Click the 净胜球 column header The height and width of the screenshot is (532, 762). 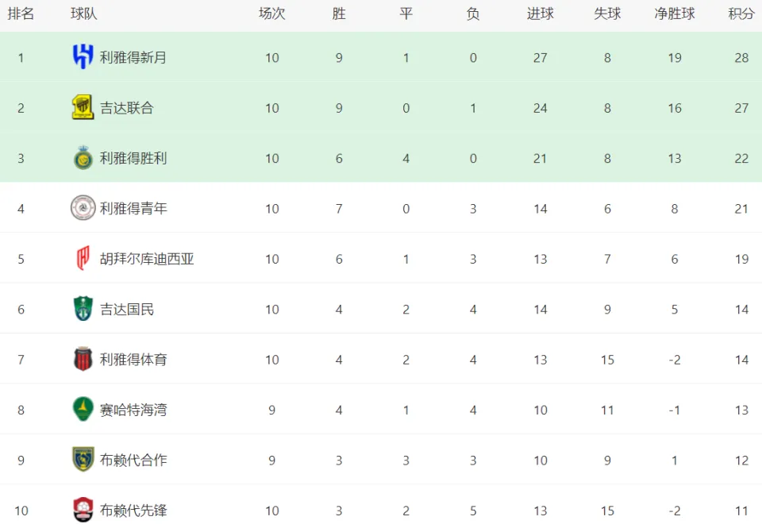675,13
